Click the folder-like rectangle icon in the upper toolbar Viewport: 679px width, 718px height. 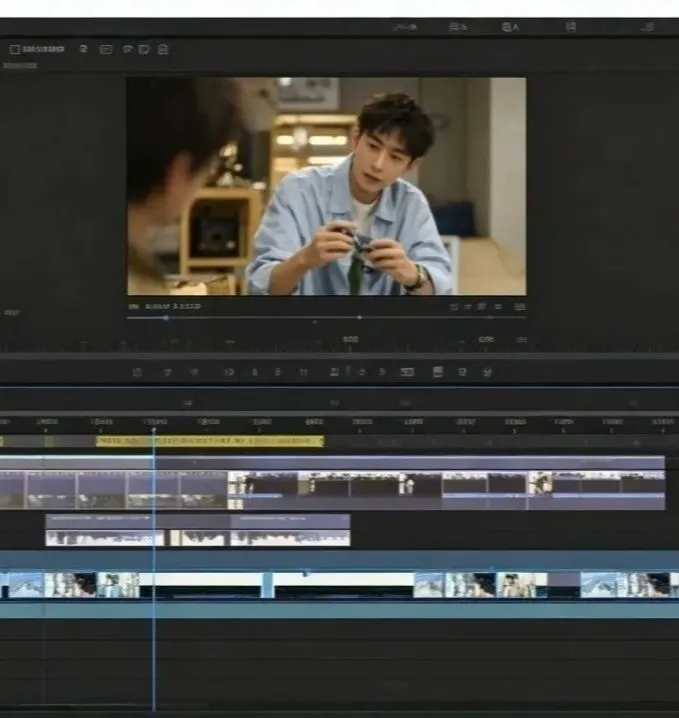106,49
